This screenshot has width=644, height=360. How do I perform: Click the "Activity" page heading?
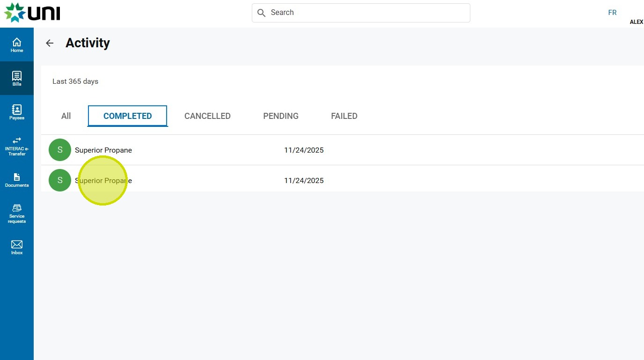click(x=88, y=43)
